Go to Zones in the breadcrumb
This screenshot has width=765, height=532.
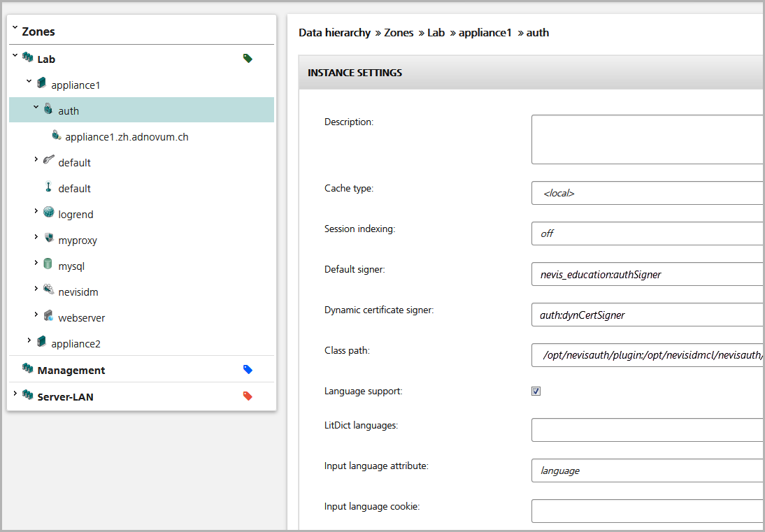pos(399,33)
